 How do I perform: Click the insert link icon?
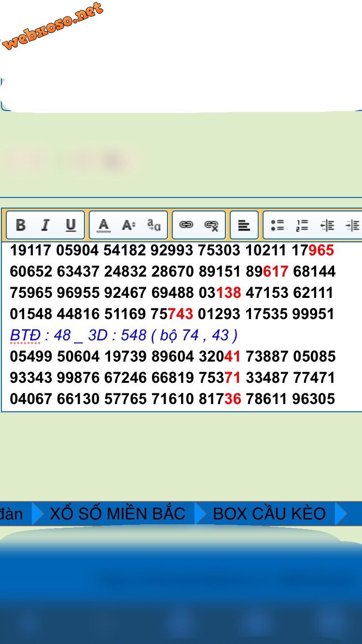(186, 225)
